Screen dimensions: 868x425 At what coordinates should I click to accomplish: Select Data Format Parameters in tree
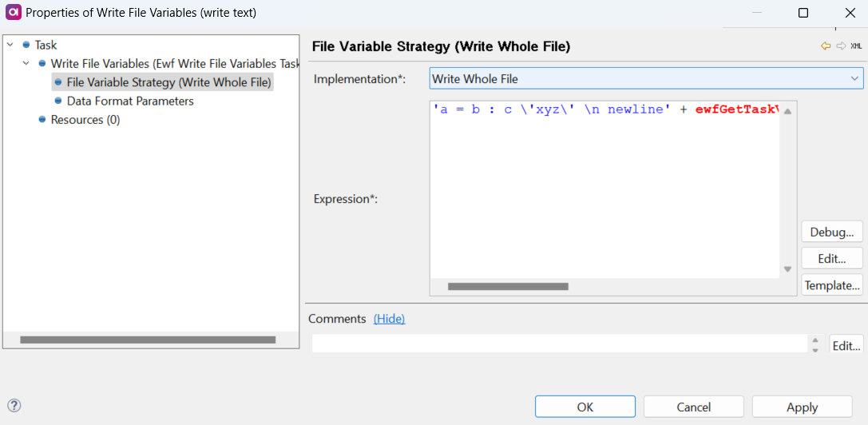click(x=130, y=101)
